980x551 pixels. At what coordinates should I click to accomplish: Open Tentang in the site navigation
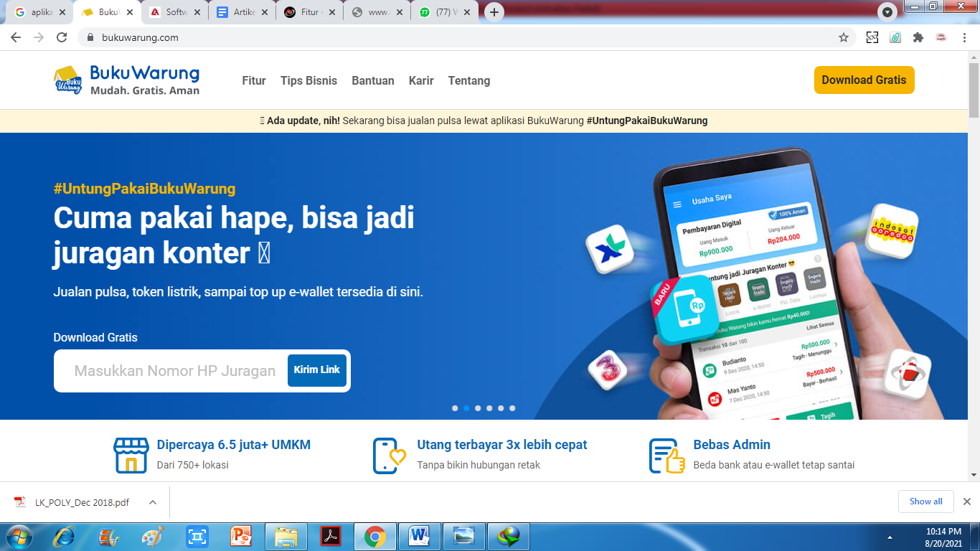point(469,80)
